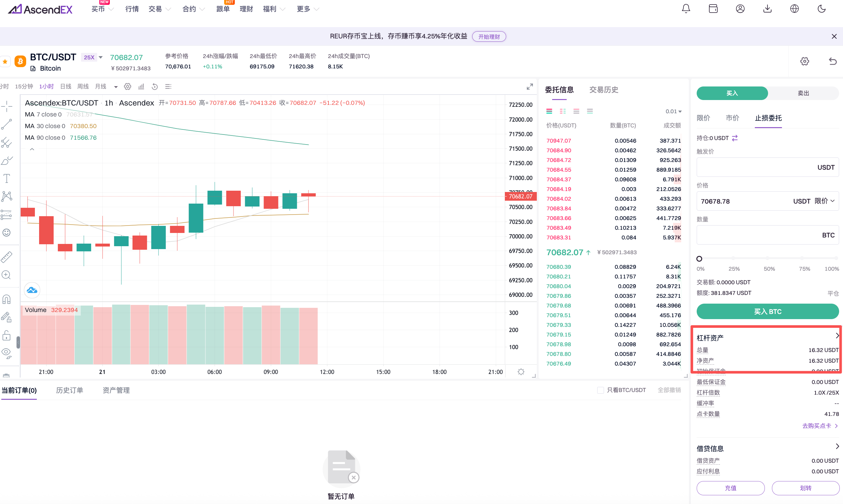Check the 只看BTC/USDT checkbox
Viewport: 843px width, 504px height.
[x=600, y=390]
